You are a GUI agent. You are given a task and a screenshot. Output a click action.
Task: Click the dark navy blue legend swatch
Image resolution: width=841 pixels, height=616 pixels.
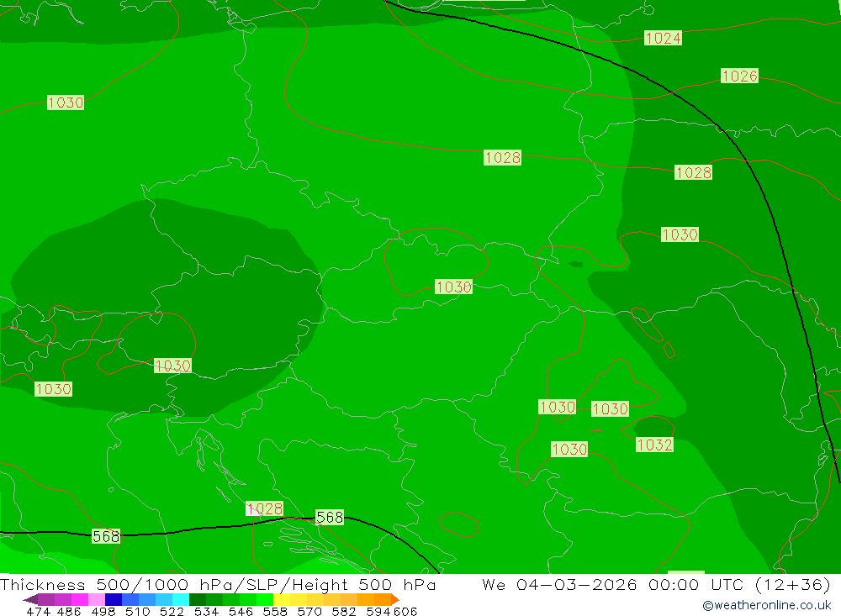tap(113, 599)
